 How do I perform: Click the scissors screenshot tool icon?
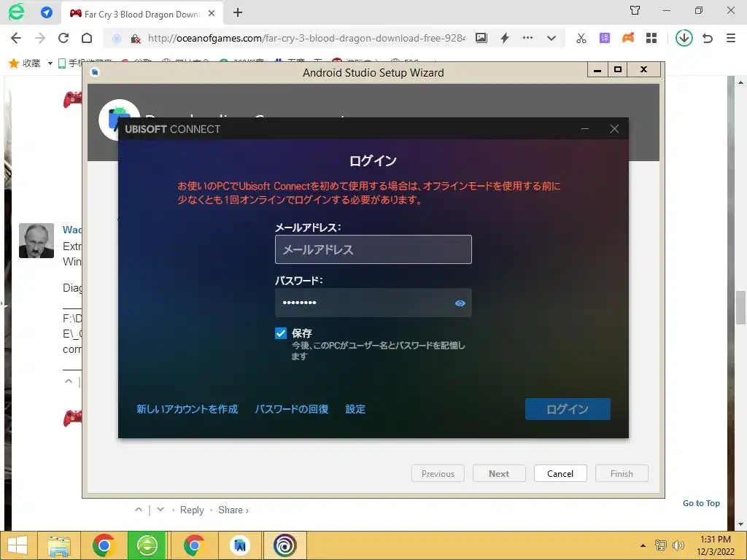click(x=581, y=38)
